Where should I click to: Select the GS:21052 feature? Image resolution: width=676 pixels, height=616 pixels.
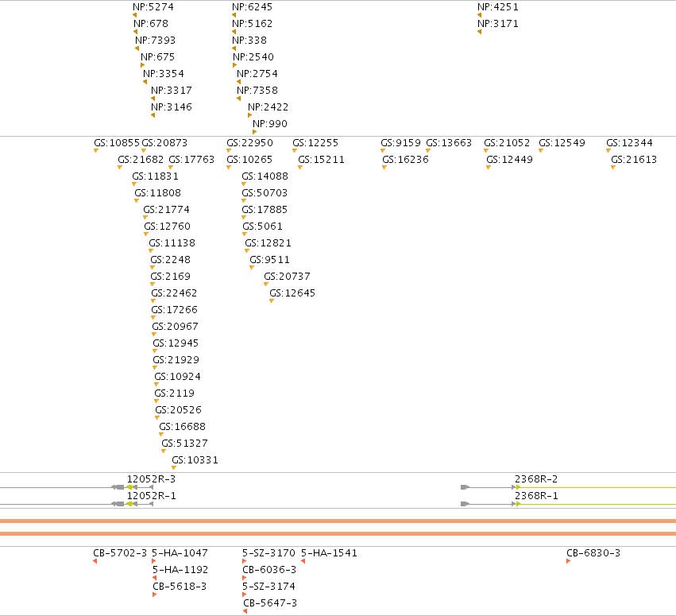507,143
